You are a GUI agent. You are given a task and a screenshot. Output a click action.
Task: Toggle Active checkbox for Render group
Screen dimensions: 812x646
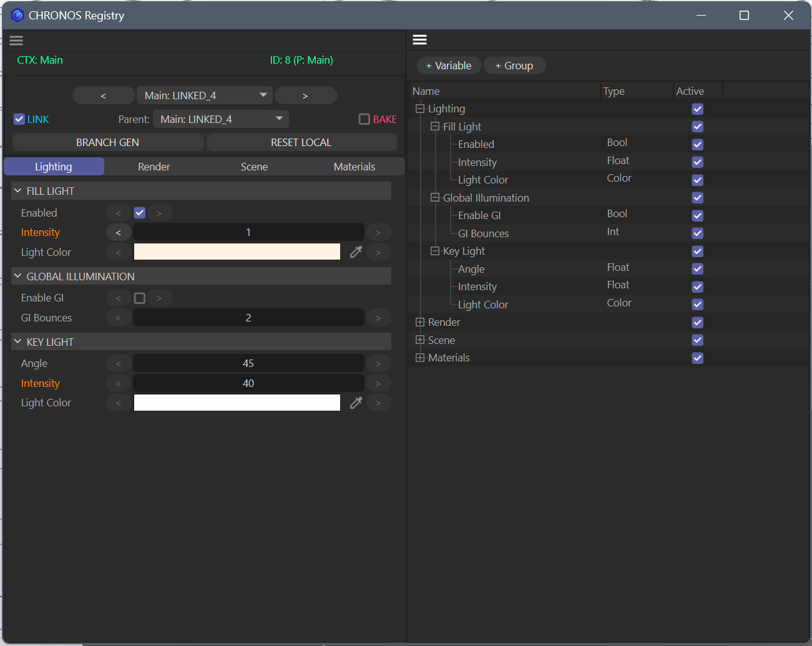[x=698, y=322]
